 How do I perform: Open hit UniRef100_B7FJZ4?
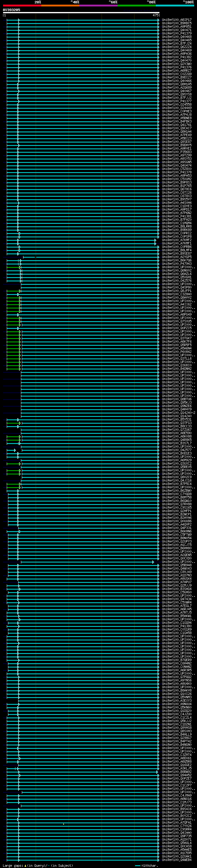point(176,43)
